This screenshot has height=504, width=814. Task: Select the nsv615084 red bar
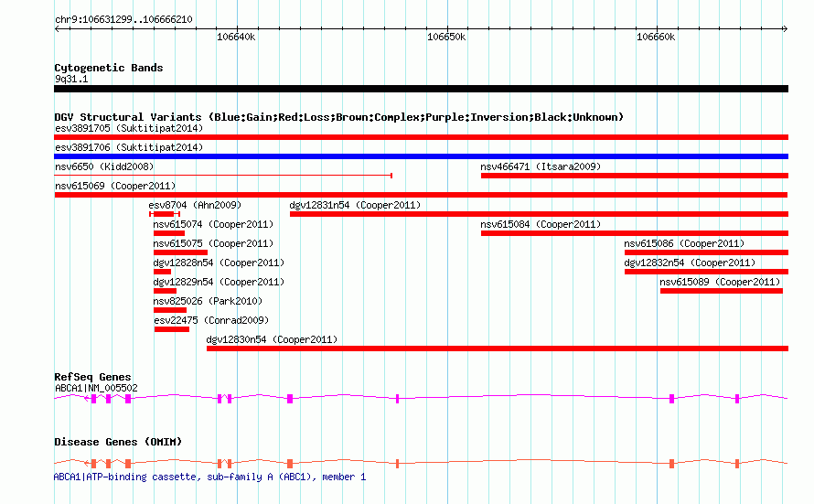tap(635, 233)
